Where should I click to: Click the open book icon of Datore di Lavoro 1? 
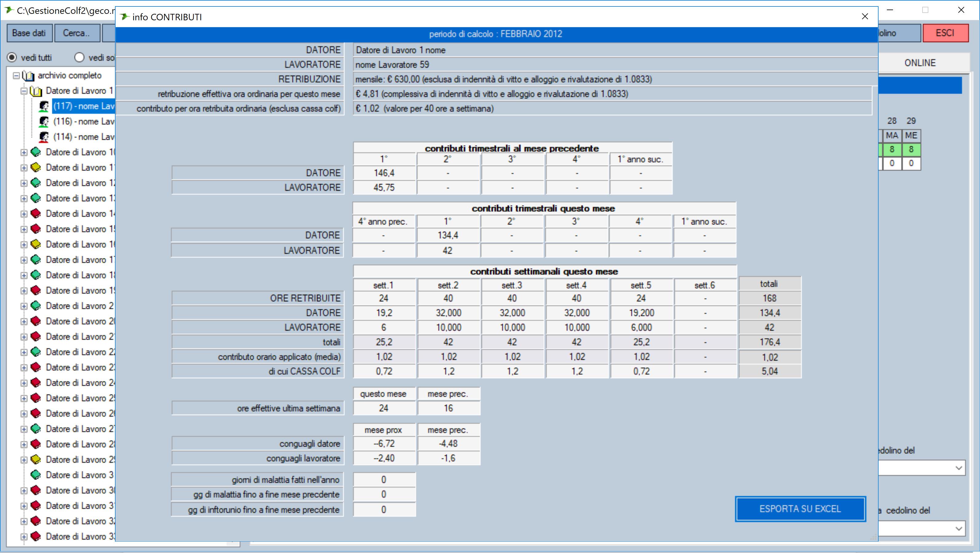[36, 91]
